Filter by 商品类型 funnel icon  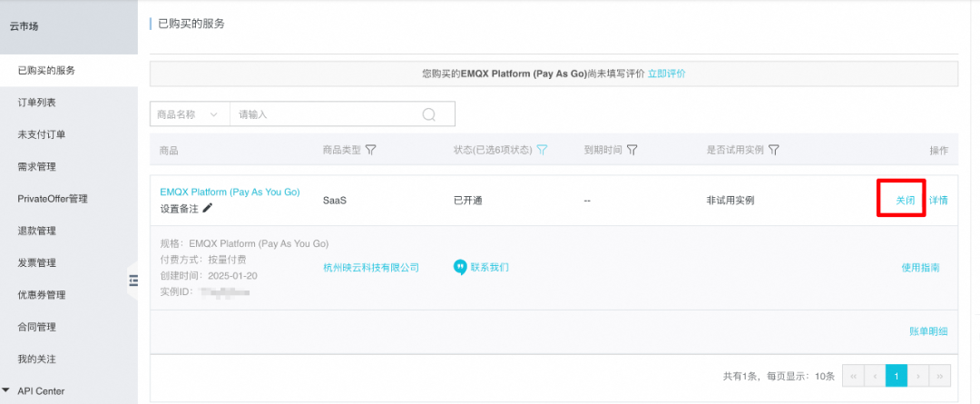click(370, 150)
